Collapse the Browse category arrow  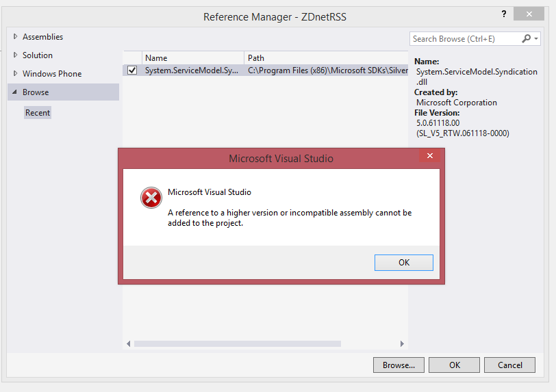14,92
